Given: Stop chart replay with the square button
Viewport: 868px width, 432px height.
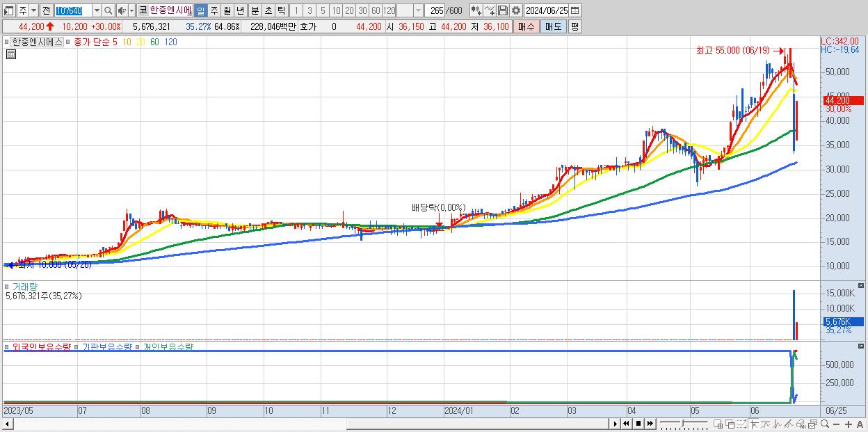Looking at the screenshot, I should click(x=638, y=424).
